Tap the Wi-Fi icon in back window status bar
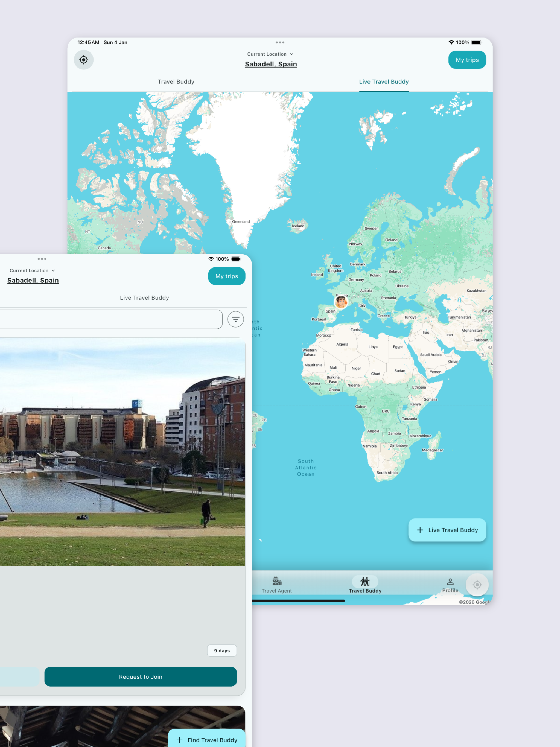The width and height of the screenshot is (560, 747). click(x=451, y=43)
